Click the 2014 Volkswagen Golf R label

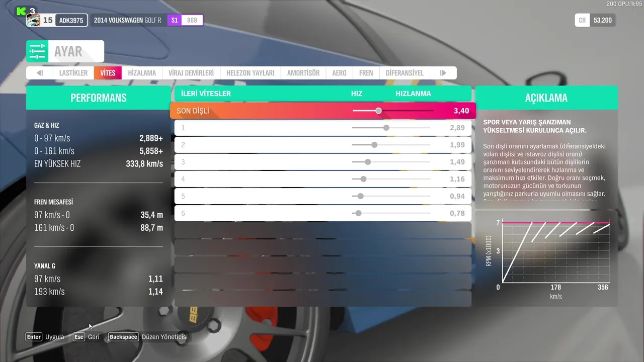(x=128, y=20)
